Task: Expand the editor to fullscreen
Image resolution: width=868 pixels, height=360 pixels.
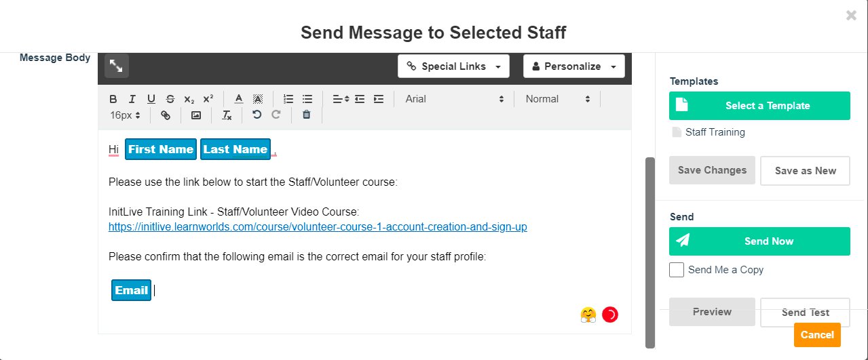Action: coord(117,66)
